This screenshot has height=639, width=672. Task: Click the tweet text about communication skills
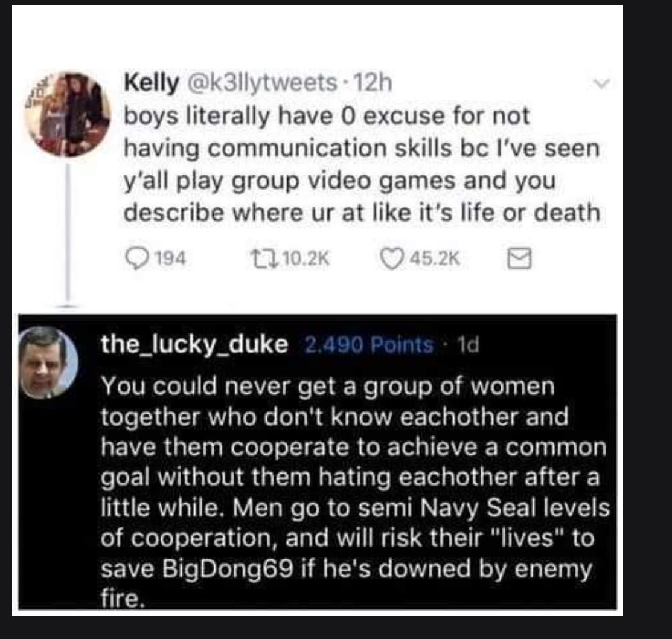point(362,164)
